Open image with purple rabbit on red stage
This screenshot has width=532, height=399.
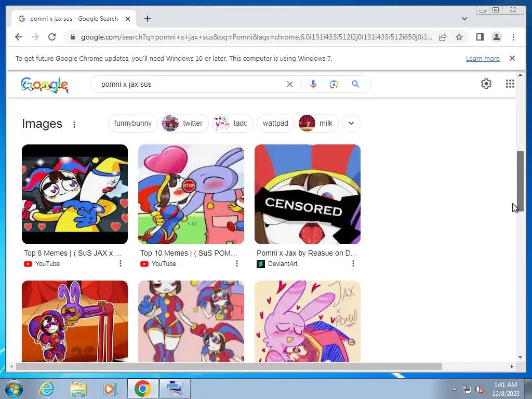pos(75,321)
